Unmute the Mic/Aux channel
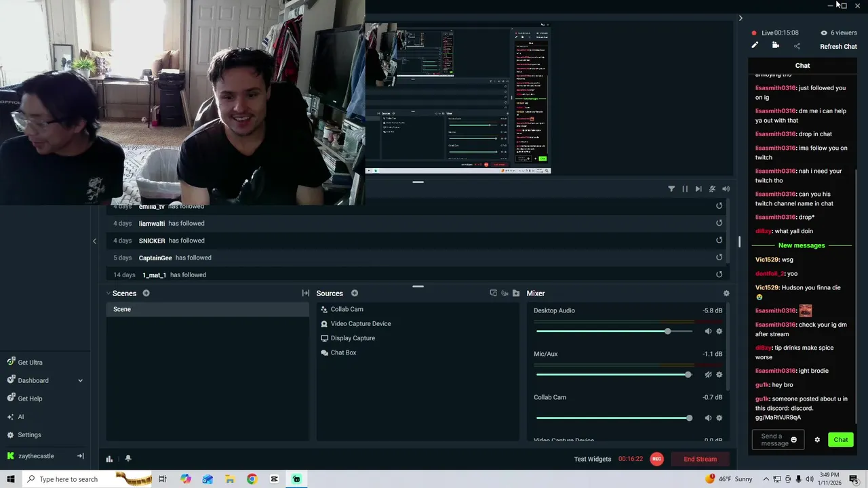The image size is (868, 488). click(x=708, y=375)
